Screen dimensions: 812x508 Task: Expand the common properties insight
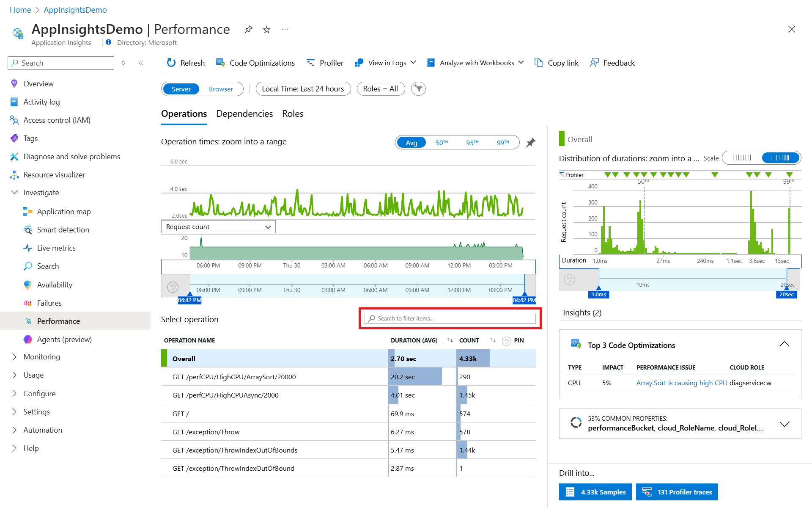click(x=784, y=424)
